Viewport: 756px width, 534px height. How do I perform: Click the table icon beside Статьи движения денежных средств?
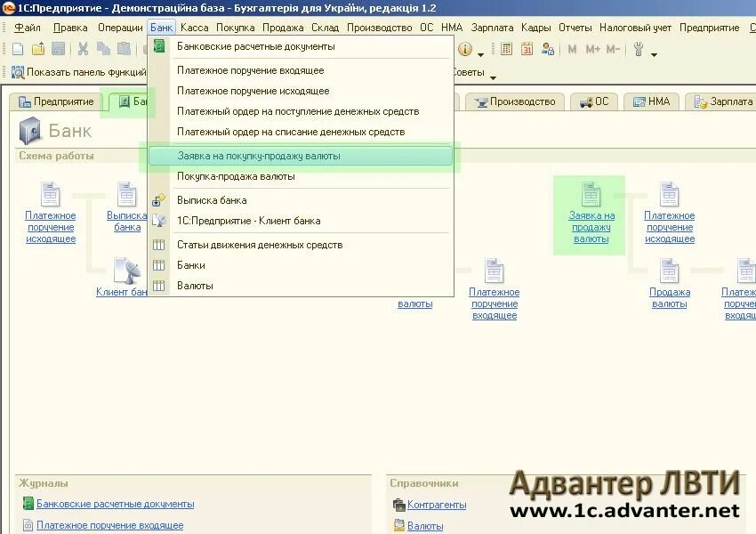point(158,245)
